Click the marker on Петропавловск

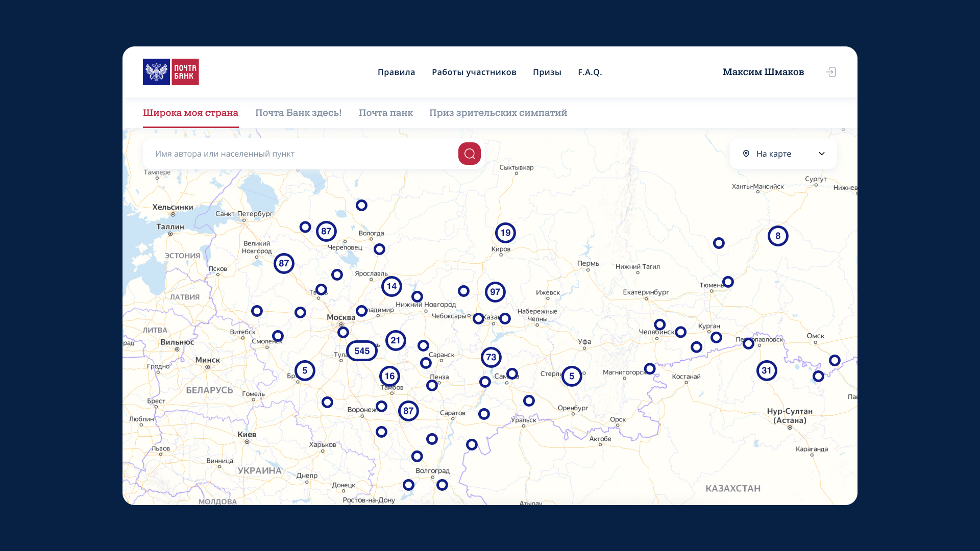click(x=748, y=344)
